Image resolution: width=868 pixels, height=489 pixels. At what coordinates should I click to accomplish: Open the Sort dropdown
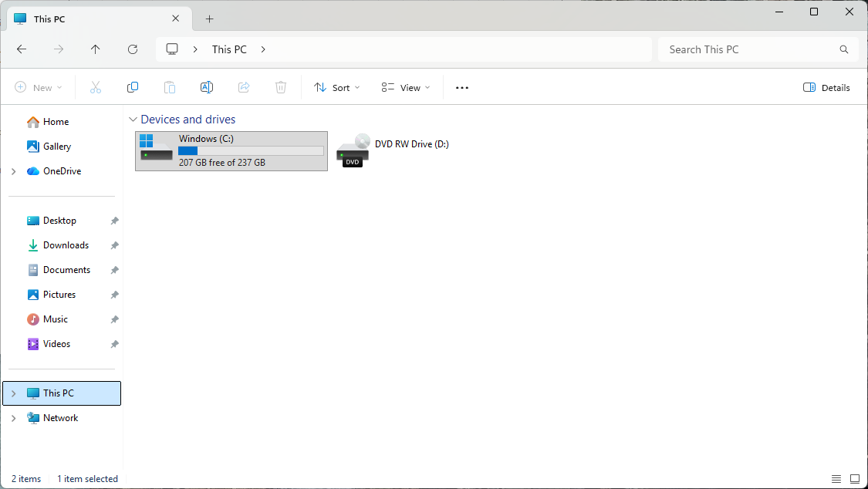click(x=337, y=88)
